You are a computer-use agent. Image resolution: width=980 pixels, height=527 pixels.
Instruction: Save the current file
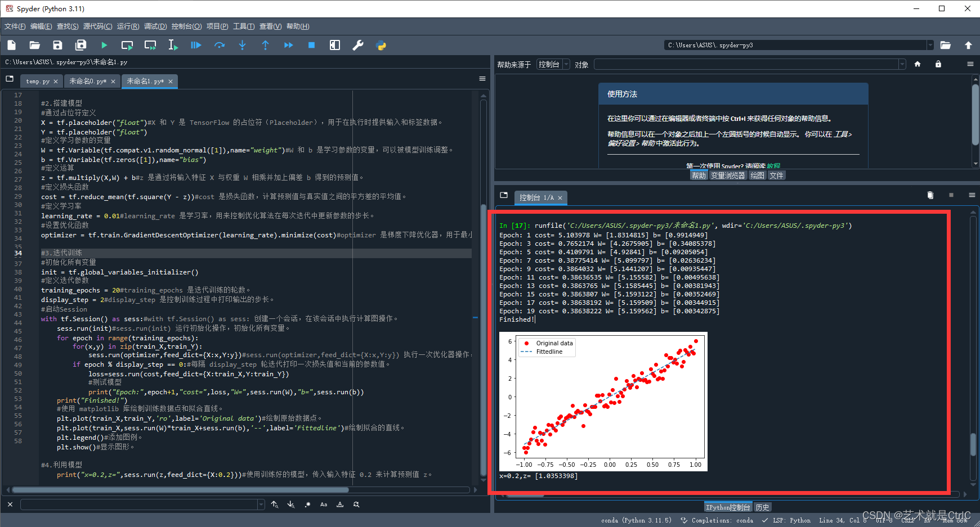(x=57, y=45)
